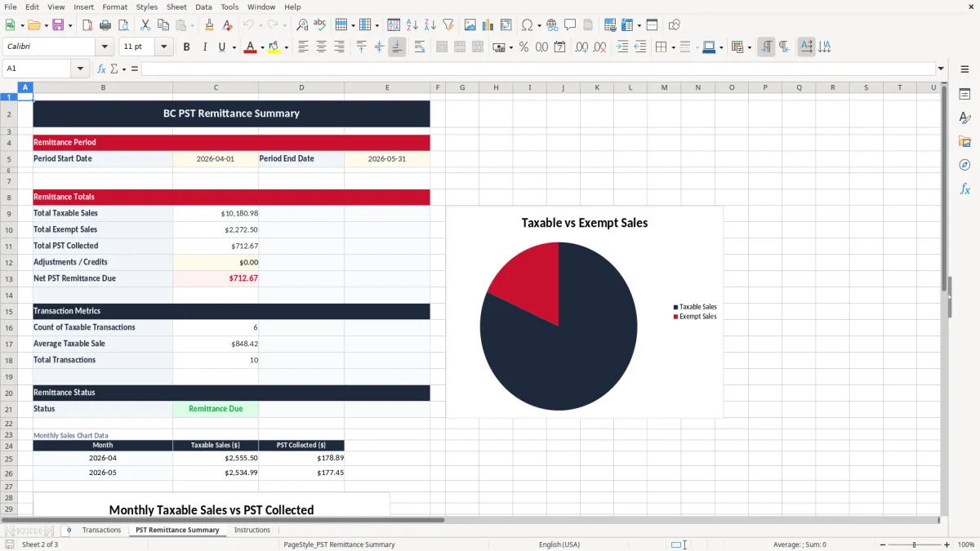Click the Copy icon
The width and height of the screenshot is (980, 551).
[x=163, y=25]
